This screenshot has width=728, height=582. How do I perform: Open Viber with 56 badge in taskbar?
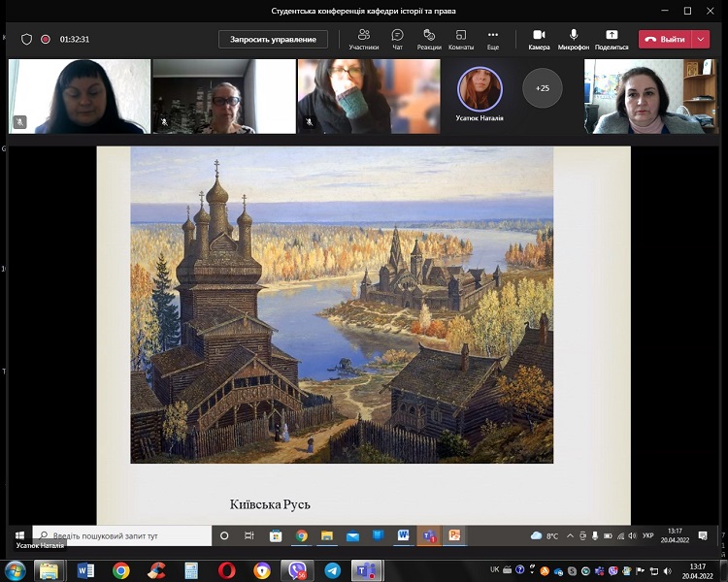click(x=297, y=570)
